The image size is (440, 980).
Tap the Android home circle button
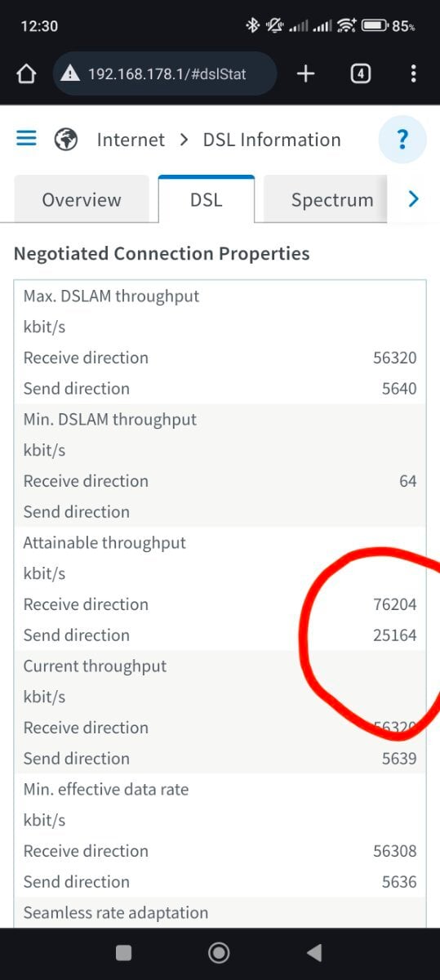[219, 952]
